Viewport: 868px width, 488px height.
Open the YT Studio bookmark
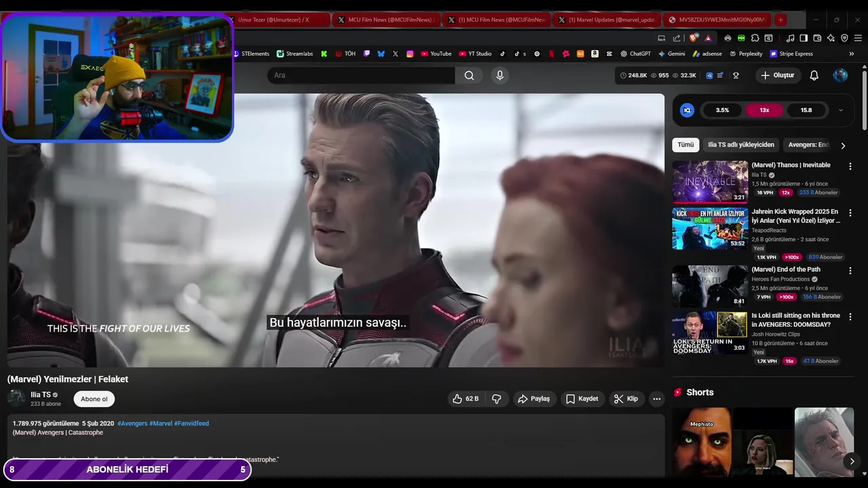click(475, 54)
